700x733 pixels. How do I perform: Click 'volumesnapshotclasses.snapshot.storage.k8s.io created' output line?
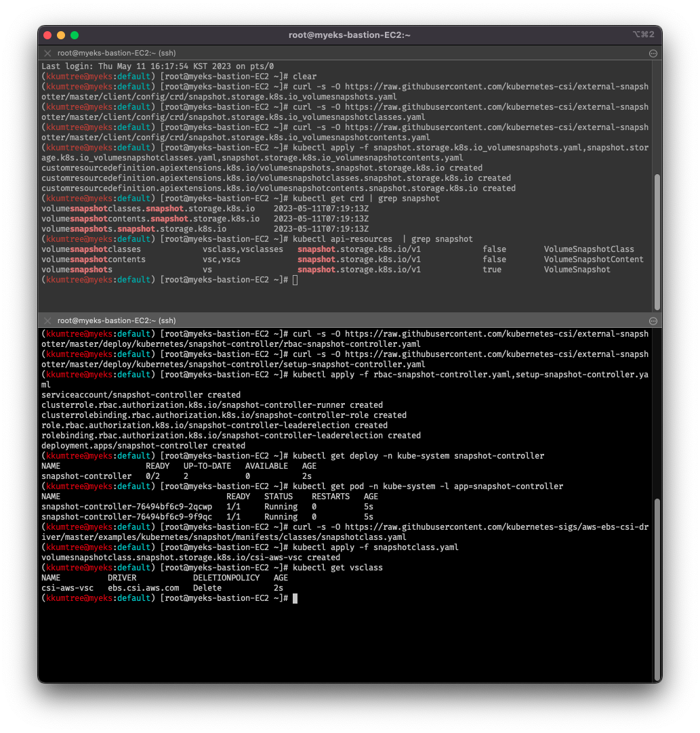pos(276,178)
